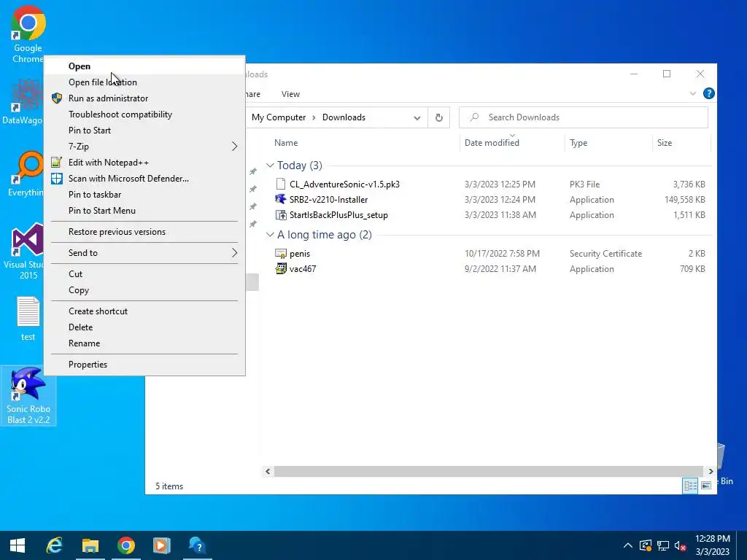Choose Delete in context menu
This screenshot has width=747, height=560.
pos(144,327)
